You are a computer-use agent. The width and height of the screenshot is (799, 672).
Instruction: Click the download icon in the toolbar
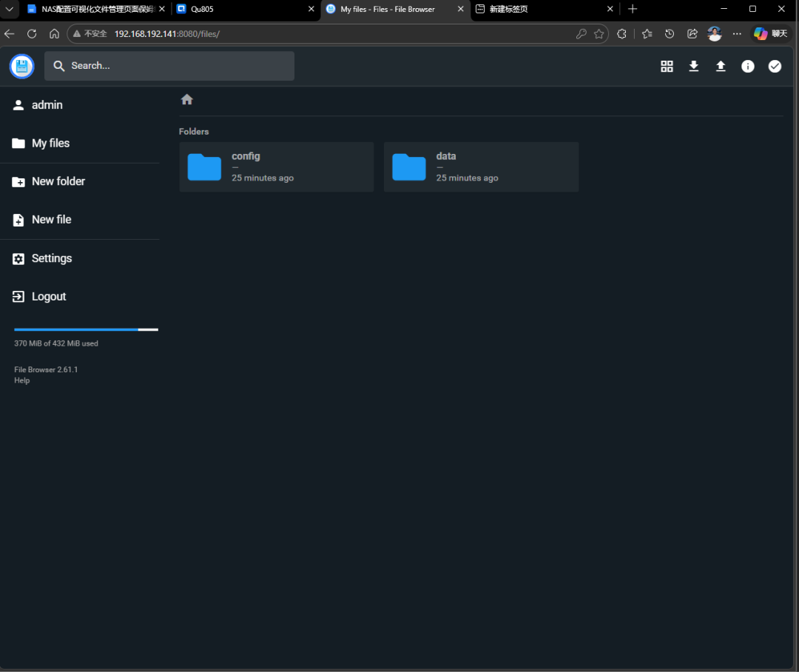[693, 66]
